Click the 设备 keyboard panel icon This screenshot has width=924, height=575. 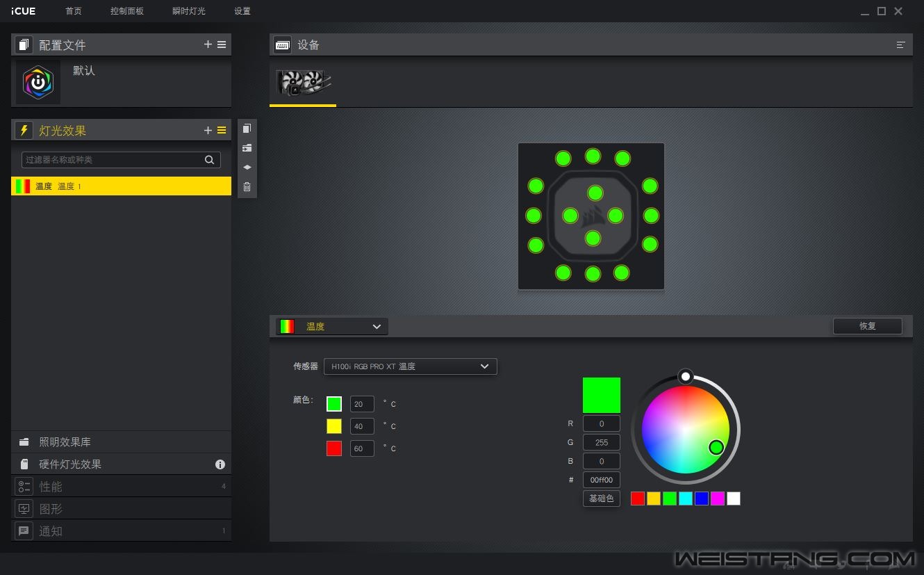click(x=282, y=44)
